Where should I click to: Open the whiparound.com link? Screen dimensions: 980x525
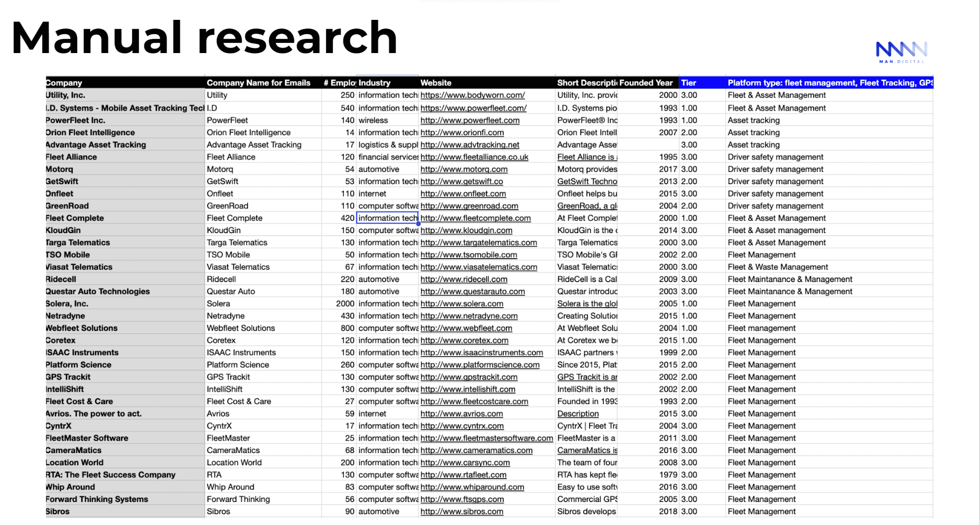point(472,488)
